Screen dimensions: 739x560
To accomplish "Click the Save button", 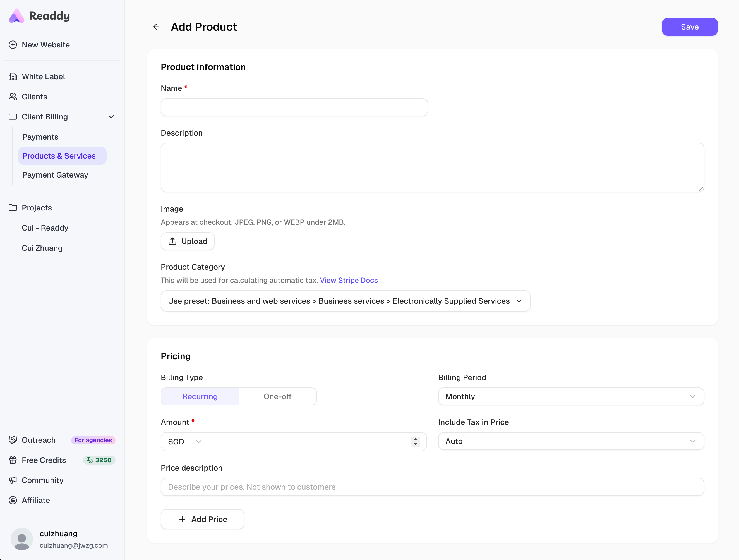I will 690,27.
